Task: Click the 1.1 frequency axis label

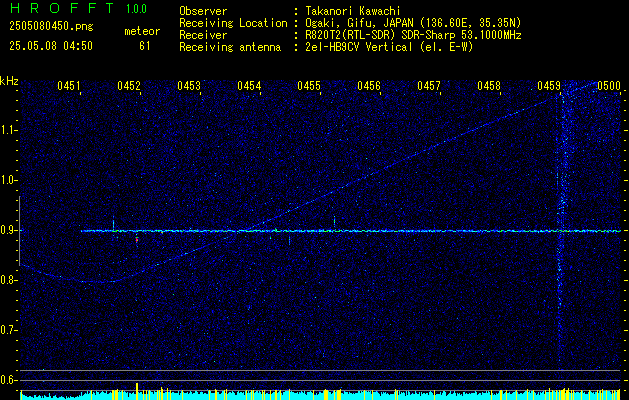Action: (7, 130)
